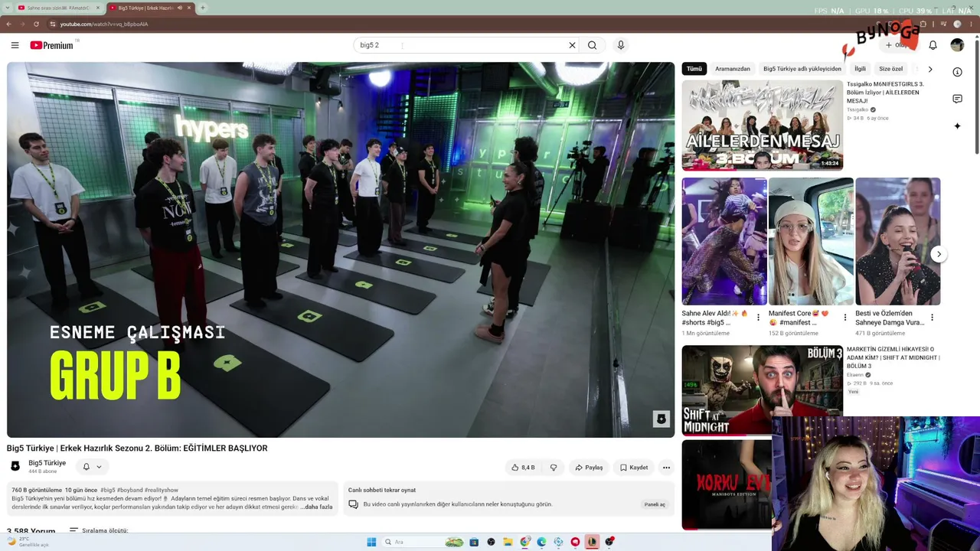
Task: Open the AİLELERDEN MESAJ video thumbnail
Action: pyautogui.click(x=762, y=125)
